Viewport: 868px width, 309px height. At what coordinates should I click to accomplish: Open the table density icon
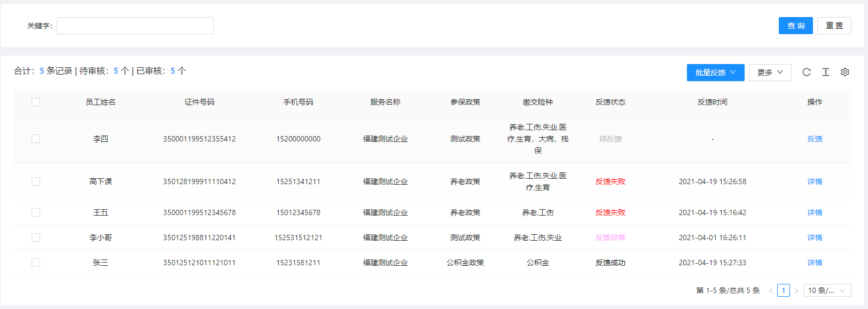pyautogui.click(x=826, y=72)
